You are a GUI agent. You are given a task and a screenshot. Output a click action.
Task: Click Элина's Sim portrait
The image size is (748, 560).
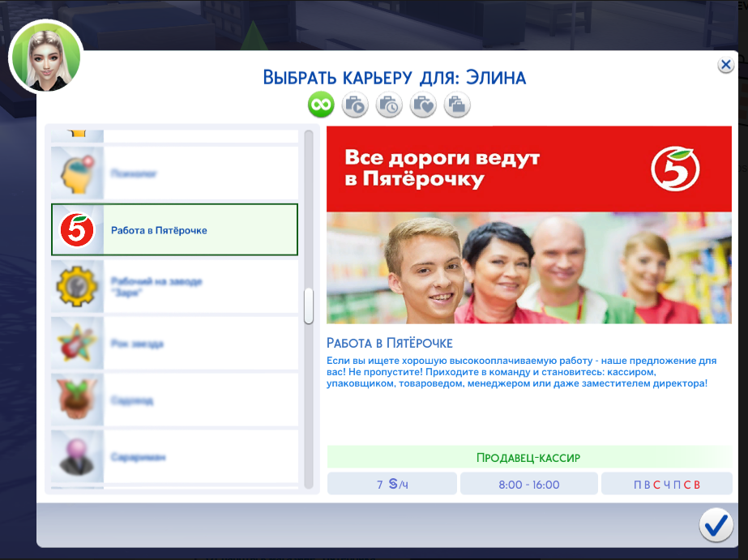click(x=46, y=56)
